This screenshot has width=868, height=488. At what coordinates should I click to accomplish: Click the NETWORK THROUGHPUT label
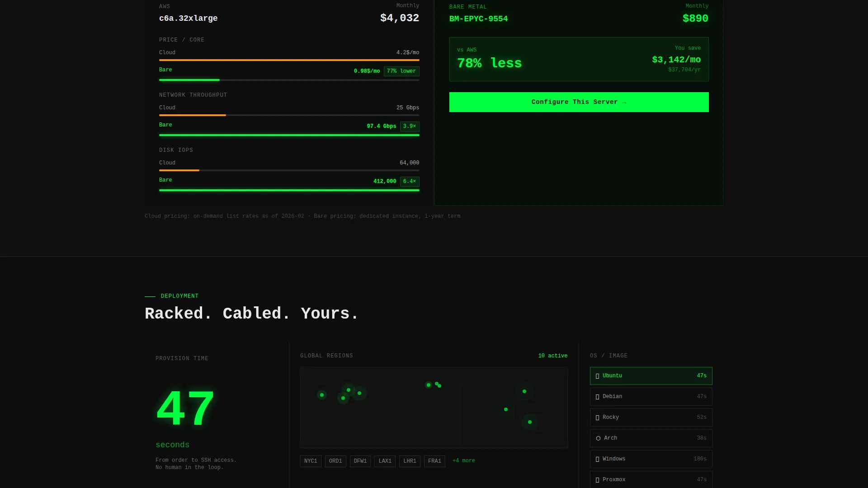tap(193, 95)
